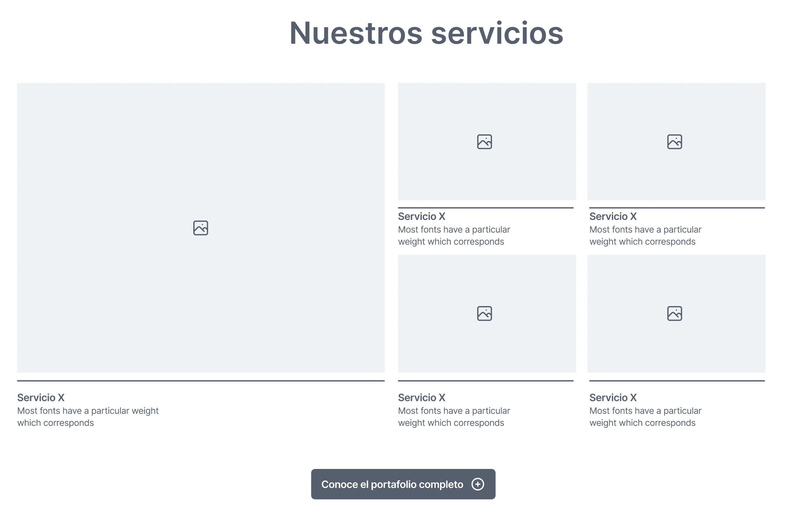Click image icon in bottom-right service card
808x532 pixels.
pos(675,313)
